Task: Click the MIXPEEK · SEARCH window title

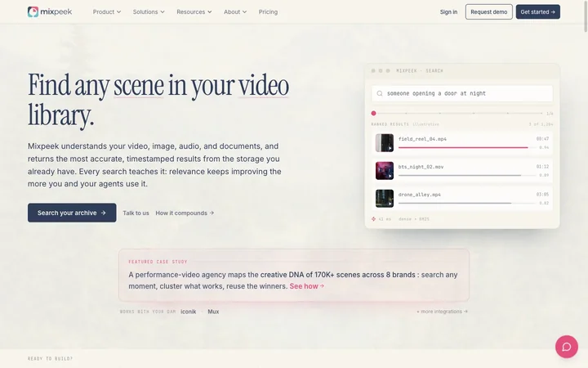Action: point(420,70)
